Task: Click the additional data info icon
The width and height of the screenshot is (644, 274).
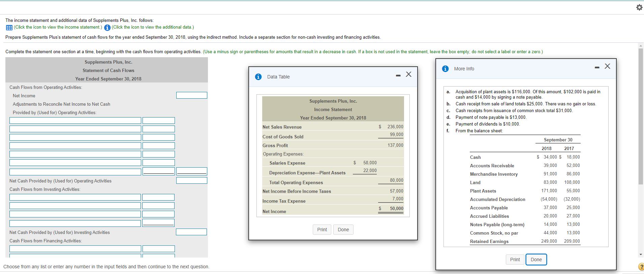Action: click(x=108, y=28)
